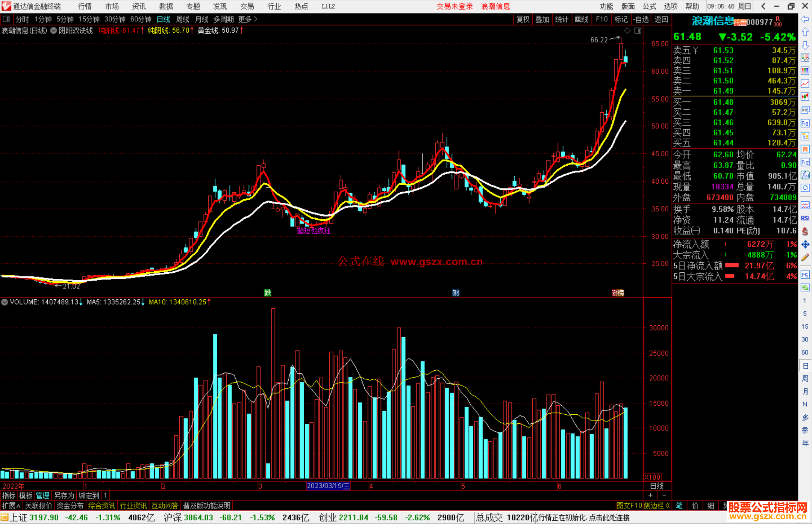This screenshot has width=812, height=524.
Task: Open the VOLUME indicator dropdown
Action: pyautogui.click(x=5, y=302)
